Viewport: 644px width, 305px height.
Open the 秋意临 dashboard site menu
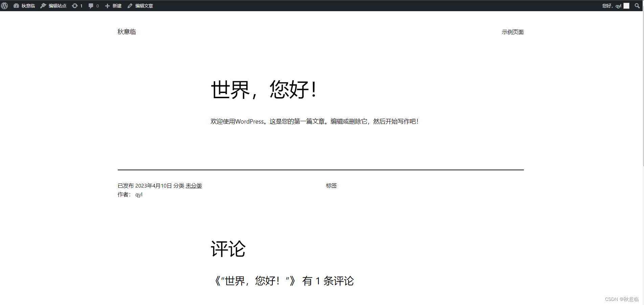pyautogui.click(x=24, y=6)
